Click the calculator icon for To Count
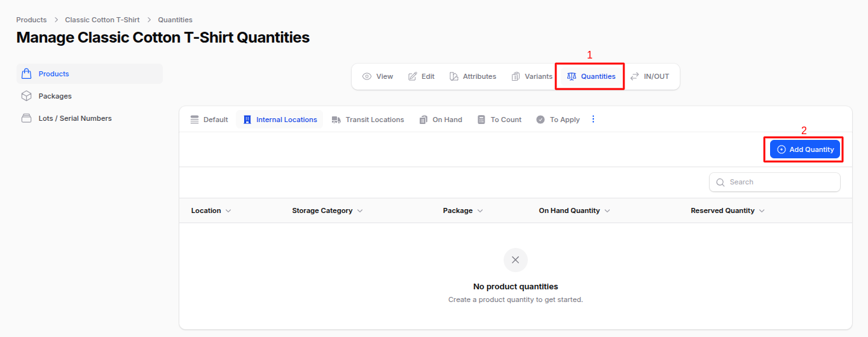 point(481,120)
